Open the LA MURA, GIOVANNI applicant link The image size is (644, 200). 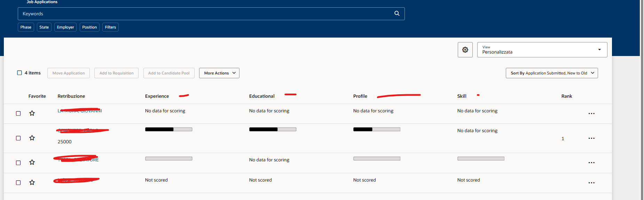point(80,111)
